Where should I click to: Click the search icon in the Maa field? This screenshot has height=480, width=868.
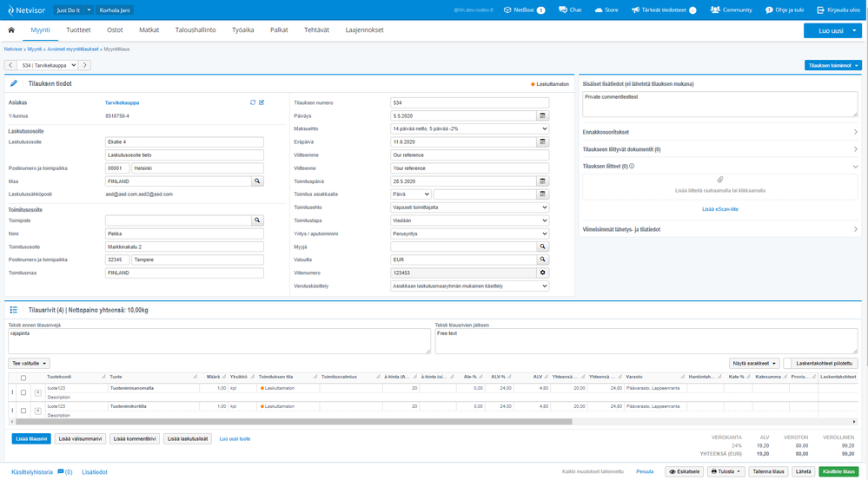pyautogui.click(x=257, y=181)
